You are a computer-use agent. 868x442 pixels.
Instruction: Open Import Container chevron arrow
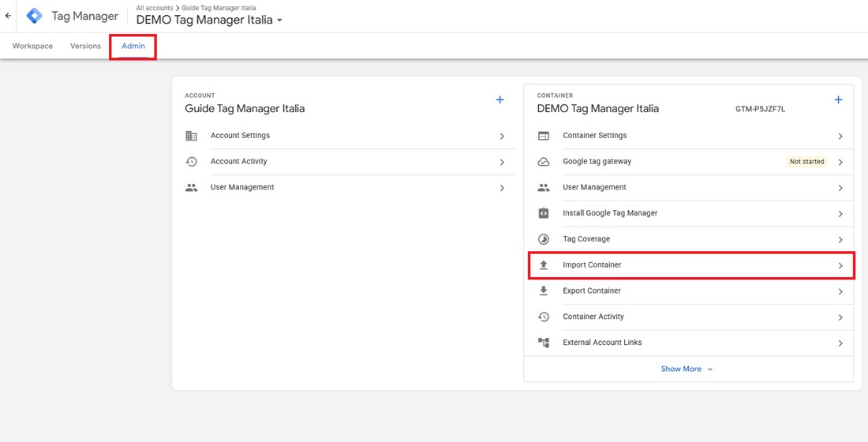click(840, 265)
